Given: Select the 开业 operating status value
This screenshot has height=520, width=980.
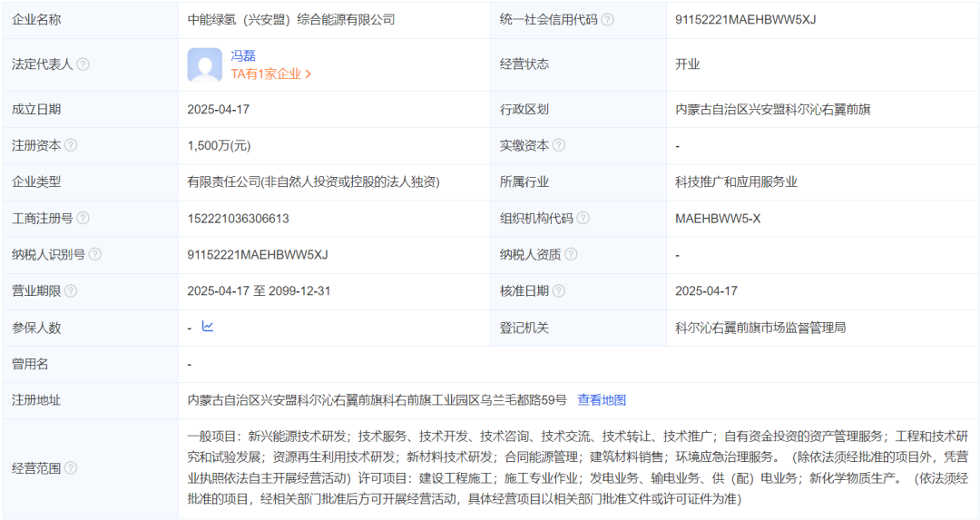Looking at the screenshot, I should coord(688,64).
